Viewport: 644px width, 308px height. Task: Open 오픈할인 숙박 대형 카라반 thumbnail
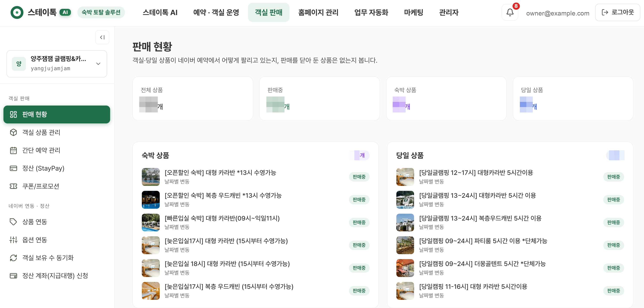point(150,177)
